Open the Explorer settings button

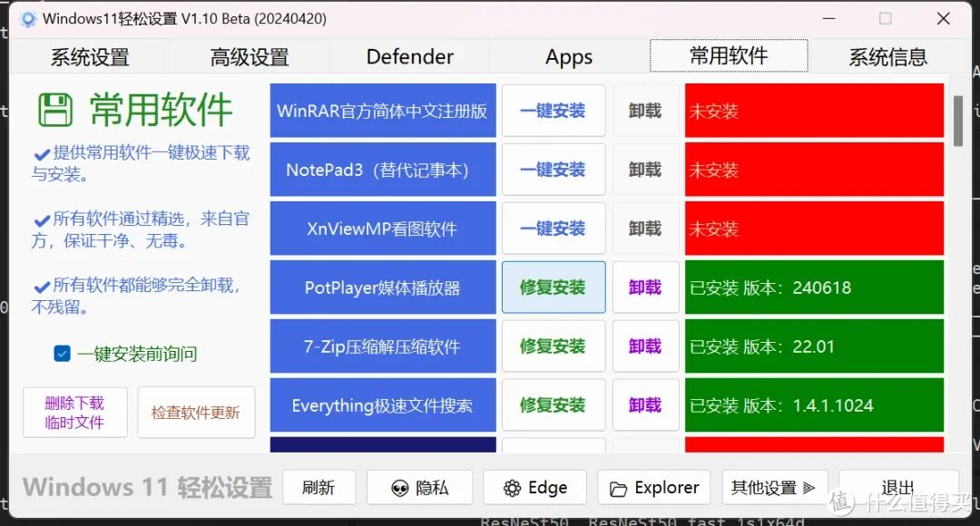653,487
